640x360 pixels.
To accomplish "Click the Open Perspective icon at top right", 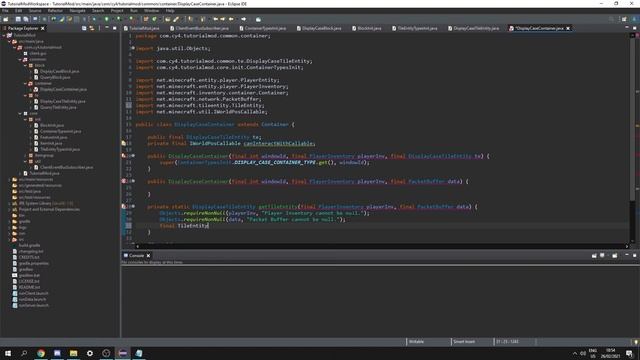I will click(624, 19).
